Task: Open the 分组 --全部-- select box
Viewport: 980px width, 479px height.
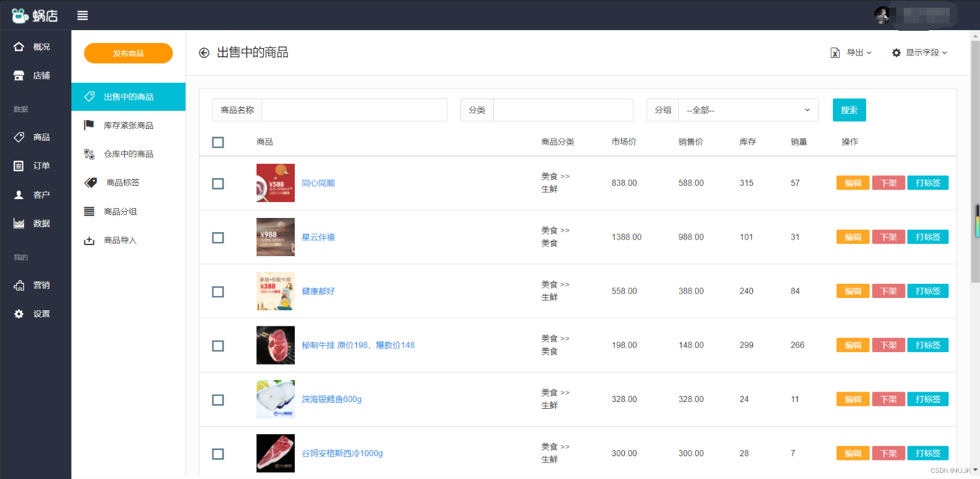Action: (749, 110)
